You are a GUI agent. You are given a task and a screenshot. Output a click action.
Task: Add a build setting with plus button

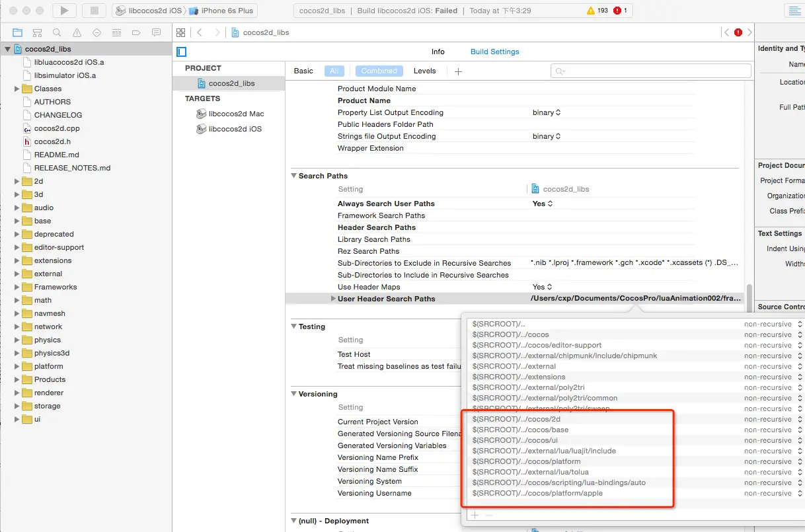tap(458, 71)
